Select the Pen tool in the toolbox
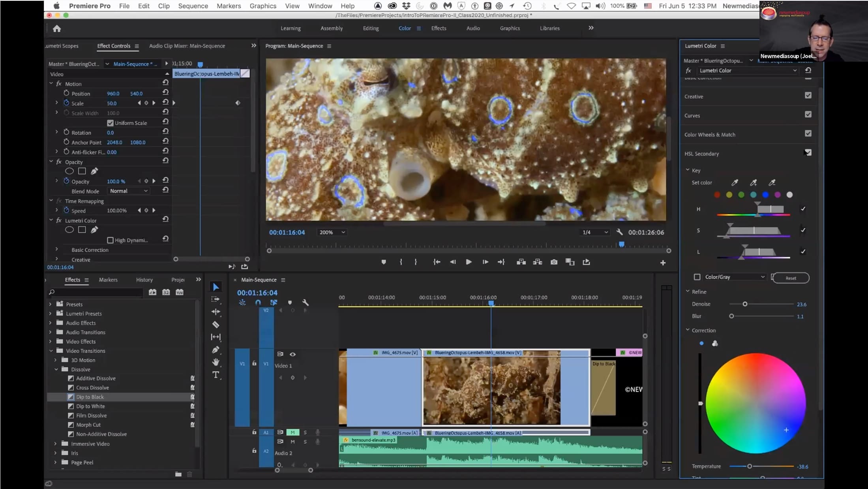Image resolution: width=868 pixels, height=489 pixels. [216, 350]
